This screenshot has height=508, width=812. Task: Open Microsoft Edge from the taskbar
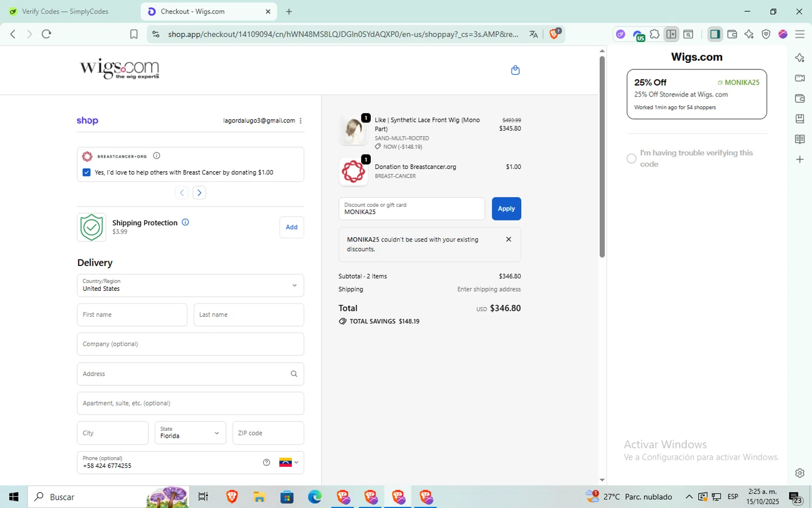point(315,497)
